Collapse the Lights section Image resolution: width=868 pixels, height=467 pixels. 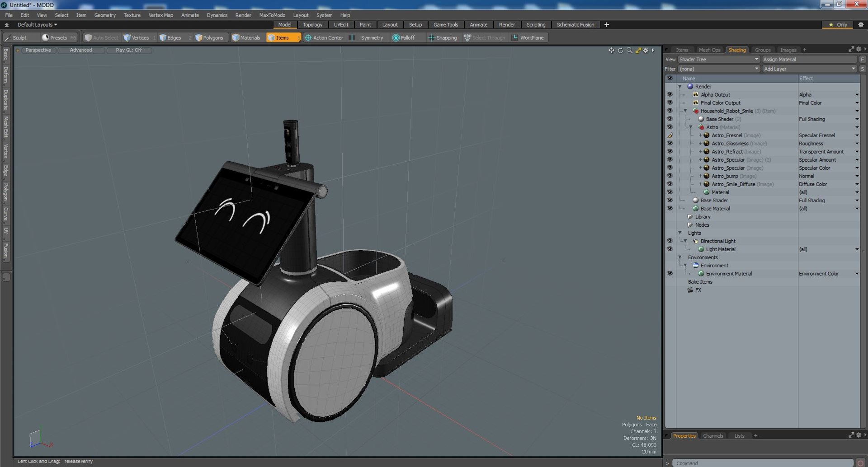(x=679, y=233)
